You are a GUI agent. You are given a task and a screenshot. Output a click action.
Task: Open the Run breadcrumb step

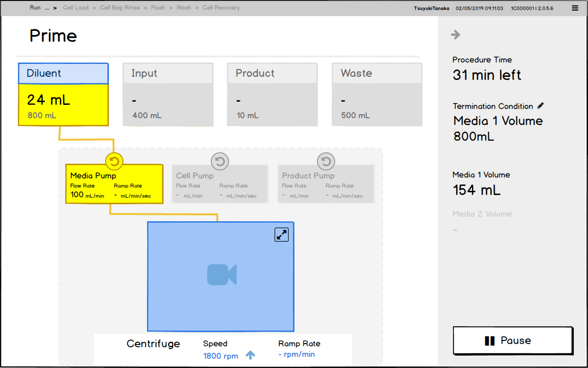point(35,8)
